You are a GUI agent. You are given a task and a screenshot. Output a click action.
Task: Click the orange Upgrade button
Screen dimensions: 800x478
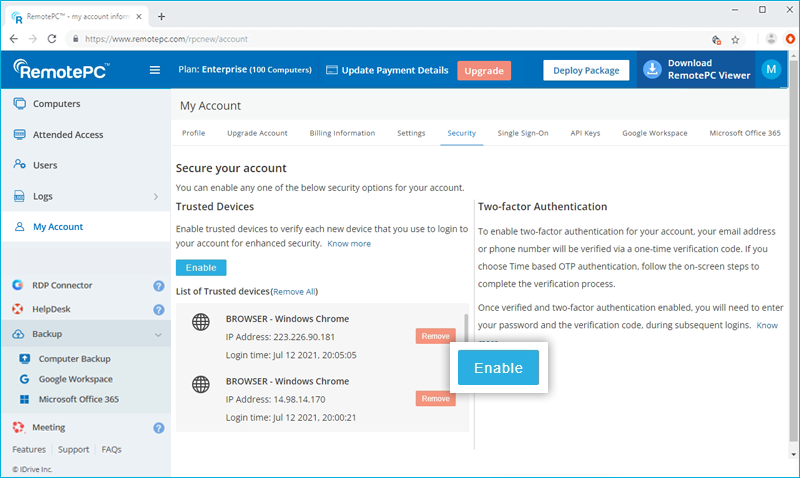(484, 70)
